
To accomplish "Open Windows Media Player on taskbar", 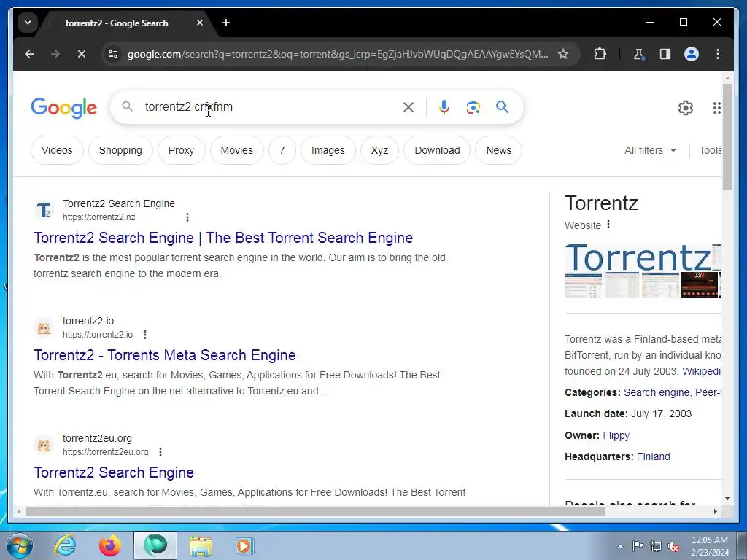I will pos(245,545).
